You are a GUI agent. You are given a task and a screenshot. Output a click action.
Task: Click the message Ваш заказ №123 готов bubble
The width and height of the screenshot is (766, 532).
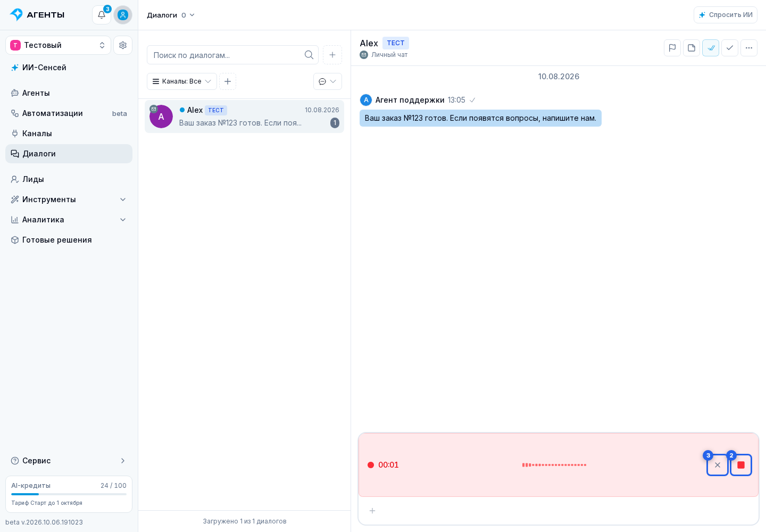(x=480, y=118)
